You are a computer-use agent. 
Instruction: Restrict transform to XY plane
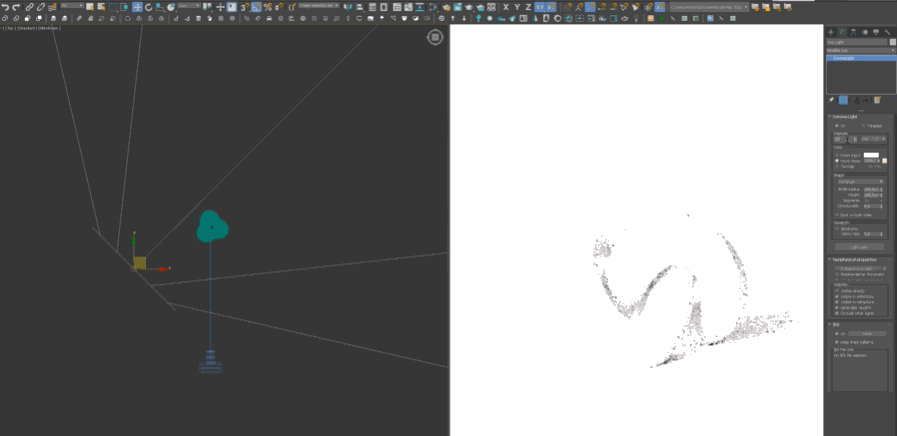pyautogui.click(x=539, y=7)
